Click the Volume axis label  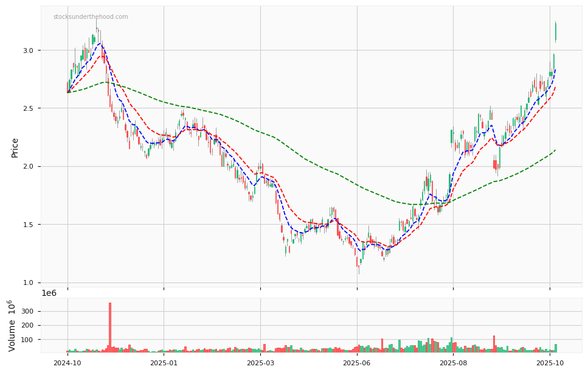click(x=12, y=325)
